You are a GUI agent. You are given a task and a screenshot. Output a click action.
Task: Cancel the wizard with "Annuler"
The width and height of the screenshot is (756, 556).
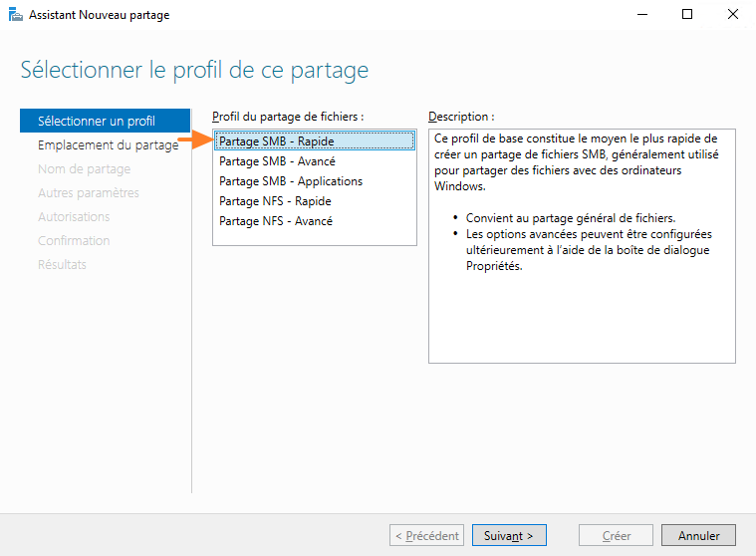point(698,535)
